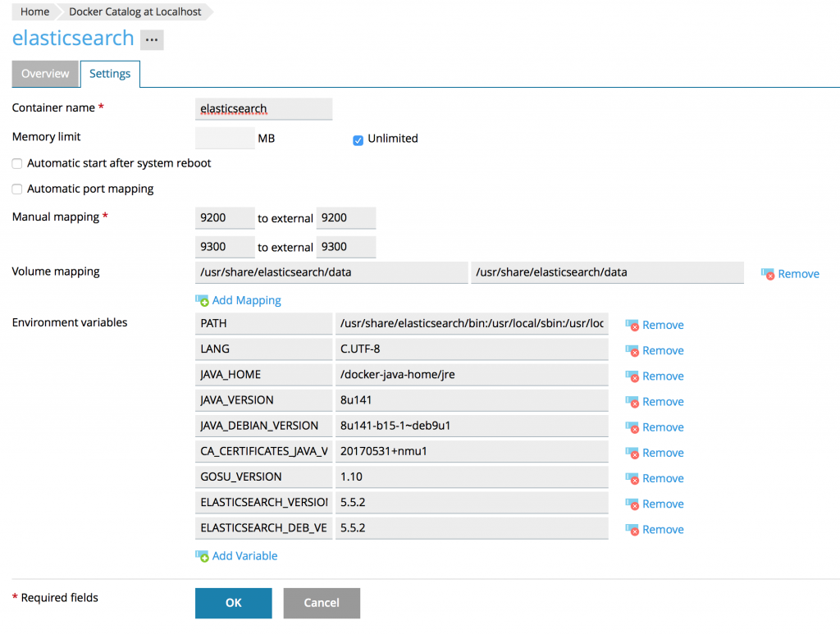Click the Add Variable link

[244, 556]
